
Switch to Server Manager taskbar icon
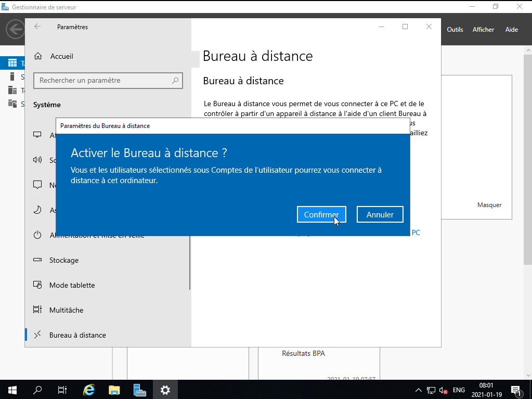coord(139,390)
